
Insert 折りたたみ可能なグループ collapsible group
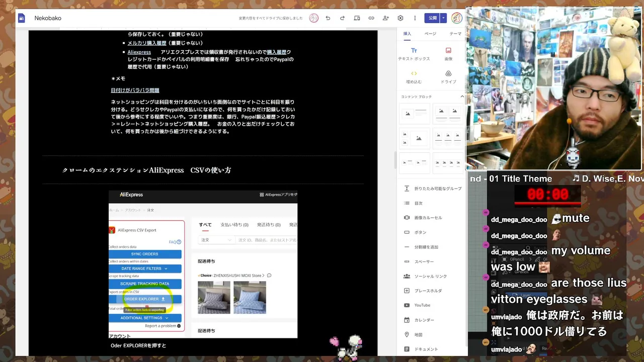432,189
